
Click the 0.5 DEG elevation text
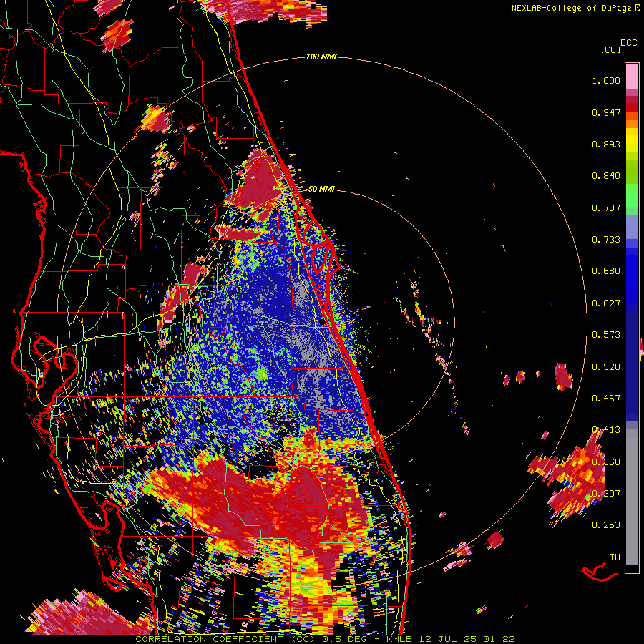point(344,639)
